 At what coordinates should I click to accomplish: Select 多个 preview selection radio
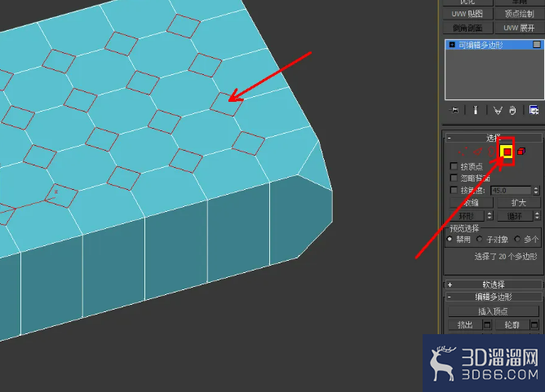[517, 239]
